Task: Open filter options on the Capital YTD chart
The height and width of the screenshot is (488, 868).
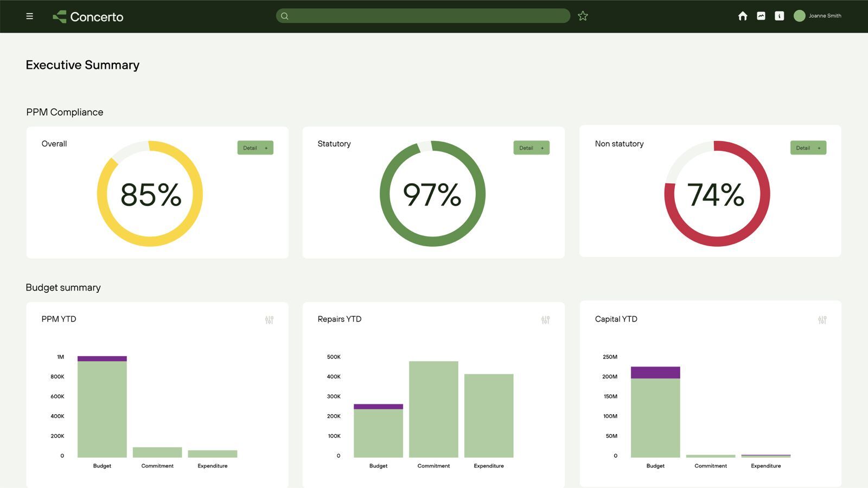Action: click(x=822, y=320)
